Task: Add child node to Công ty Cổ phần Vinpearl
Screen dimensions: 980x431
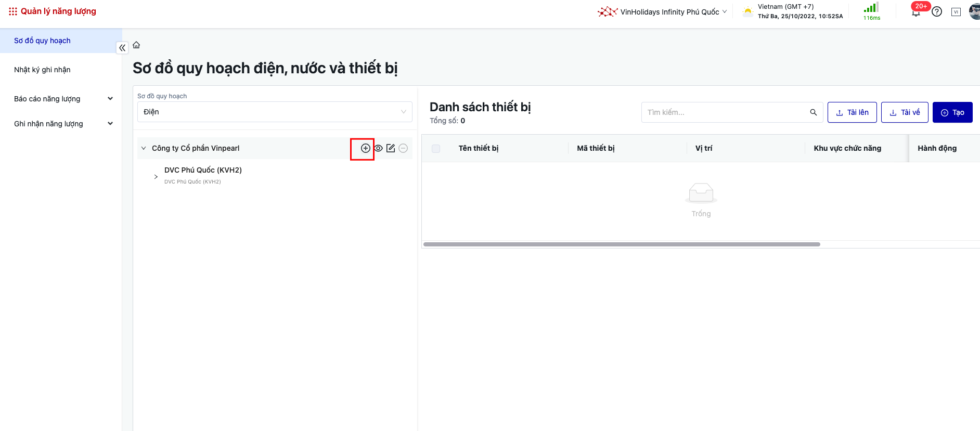Action: click(x=366, y=148)
